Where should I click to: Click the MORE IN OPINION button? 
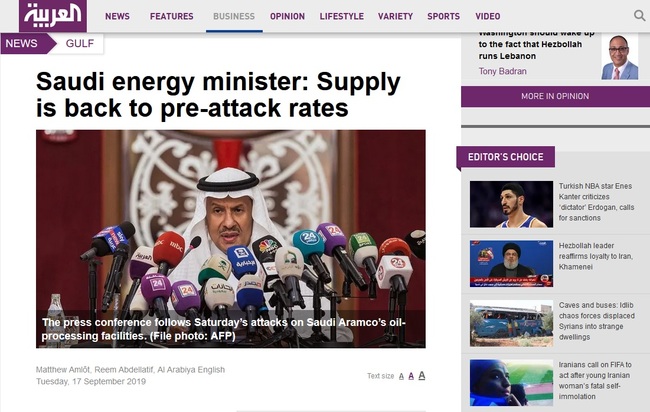pyautogui.click(x=555, y=96)
